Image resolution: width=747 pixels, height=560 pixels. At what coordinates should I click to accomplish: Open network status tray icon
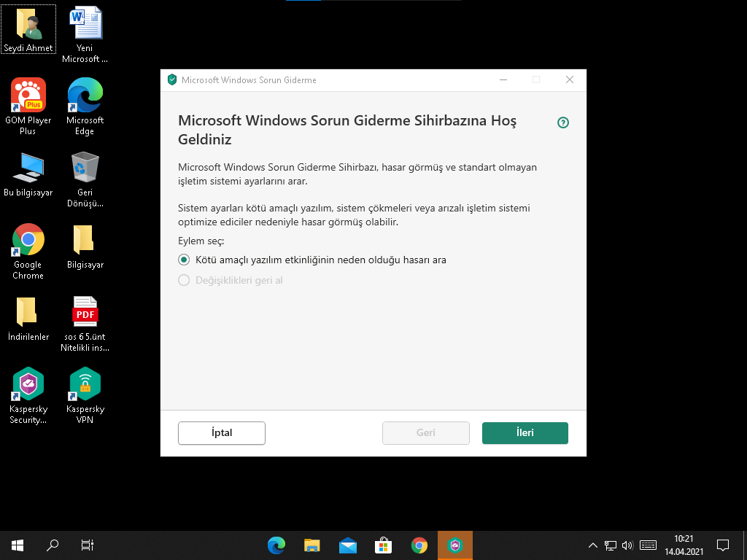[611, 545]
